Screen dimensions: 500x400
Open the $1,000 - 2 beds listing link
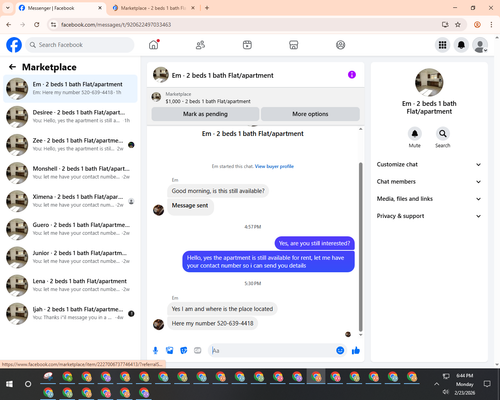point(208,101)
